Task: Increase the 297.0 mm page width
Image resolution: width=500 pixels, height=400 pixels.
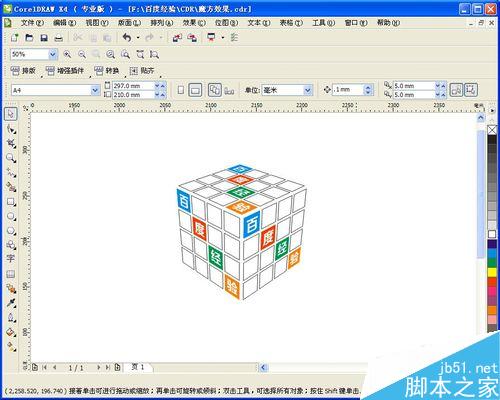Action: click(x=163, y=86)
